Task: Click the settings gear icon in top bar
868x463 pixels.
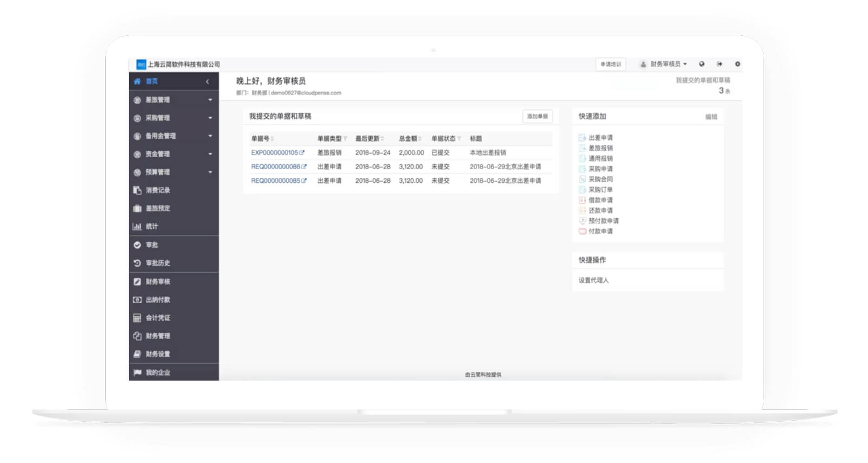Action: click(737, 64)
